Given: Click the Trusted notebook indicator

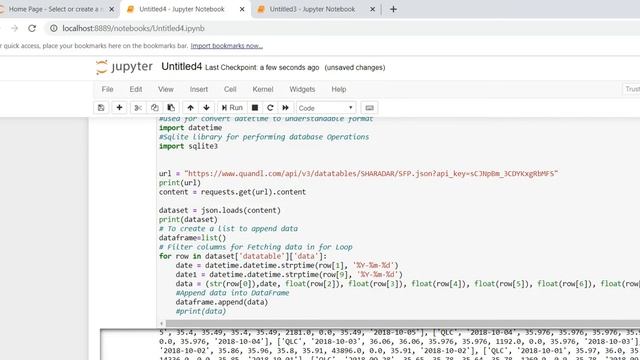Looking at the screenshot, I should pyautogui.click(x=632, y=89).
